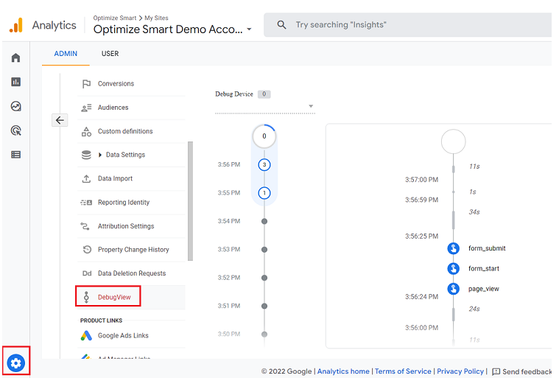Open the Reports bar chart icon
The height and width of the screenshot is (392, 559).
coord(15,82)
